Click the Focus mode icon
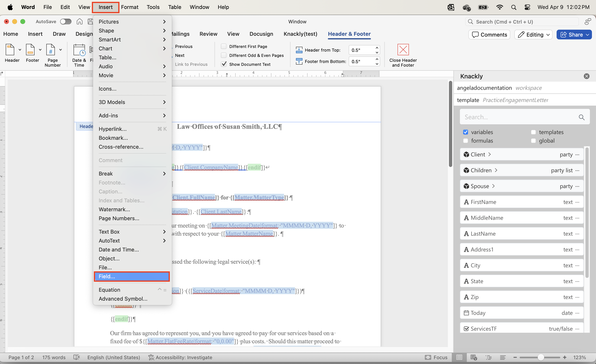Image resolution: width=596 pixels, height=364 pixels. tap(428, 357)
